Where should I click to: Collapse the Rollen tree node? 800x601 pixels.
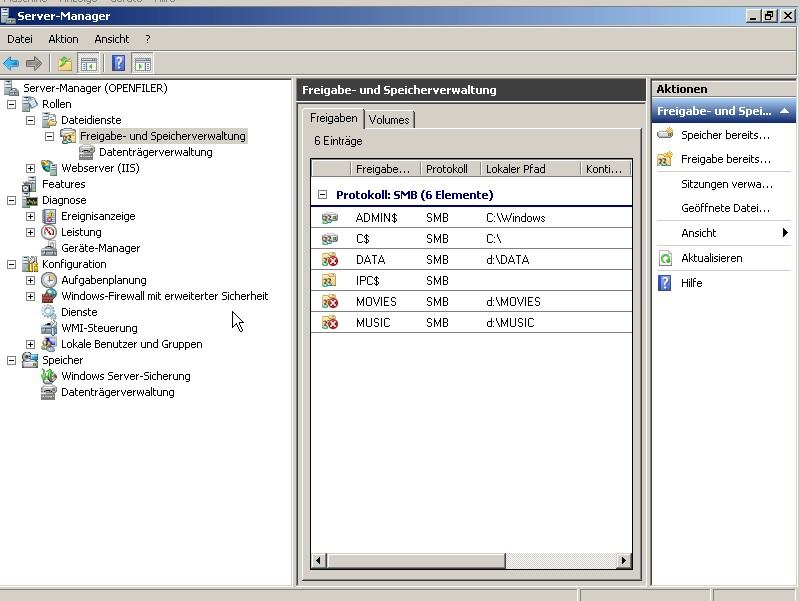[11, 104]
